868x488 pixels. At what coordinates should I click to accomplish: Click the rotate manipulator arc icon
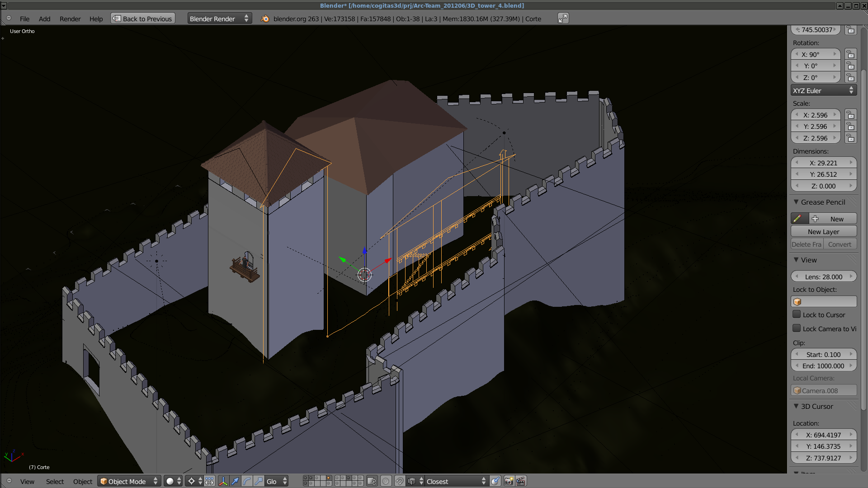click(247, 481)
